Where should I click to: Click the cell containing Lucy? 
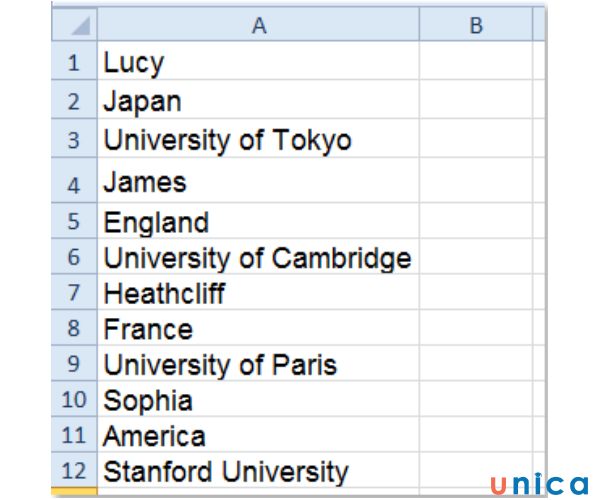pos(258,63)
